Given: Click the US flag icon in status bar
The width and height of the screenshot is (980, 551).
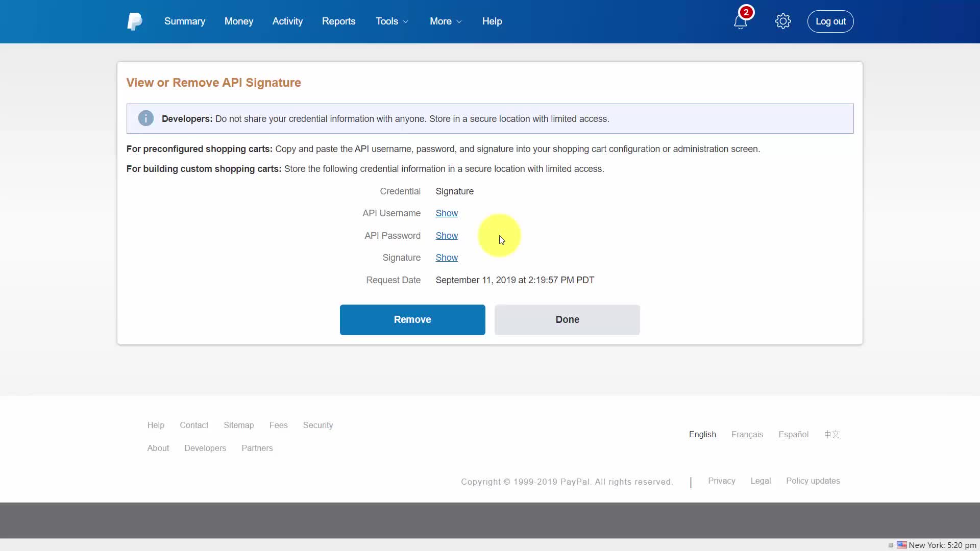Looking at the screenshot, I should [902, 545].
